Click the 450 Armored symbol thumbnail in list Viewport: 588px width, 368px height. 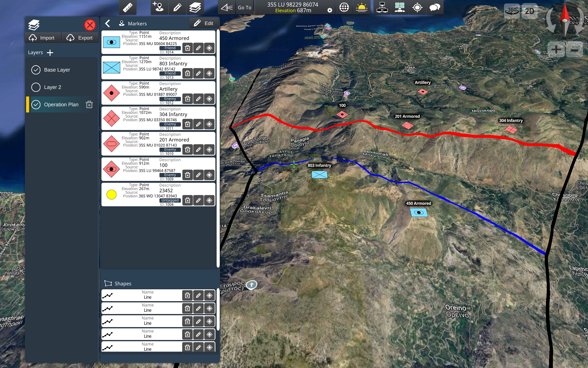(x=111, y=42)
